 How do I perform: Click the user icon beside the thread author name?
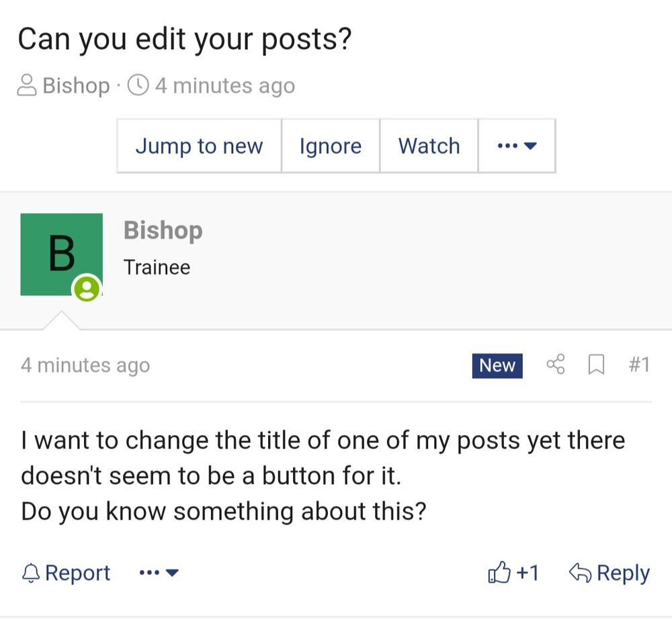pyautogui.click(x=27, y=85)
